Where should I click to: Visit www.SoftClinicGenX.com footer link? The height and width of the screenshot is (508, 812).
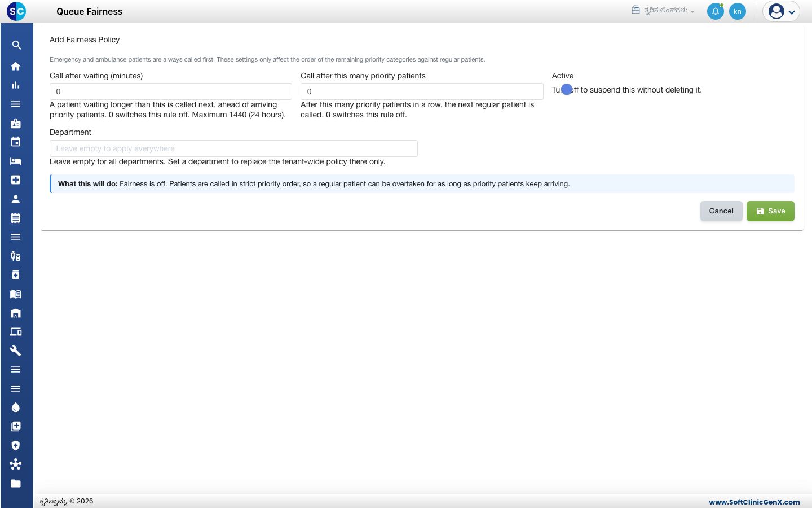754,502
